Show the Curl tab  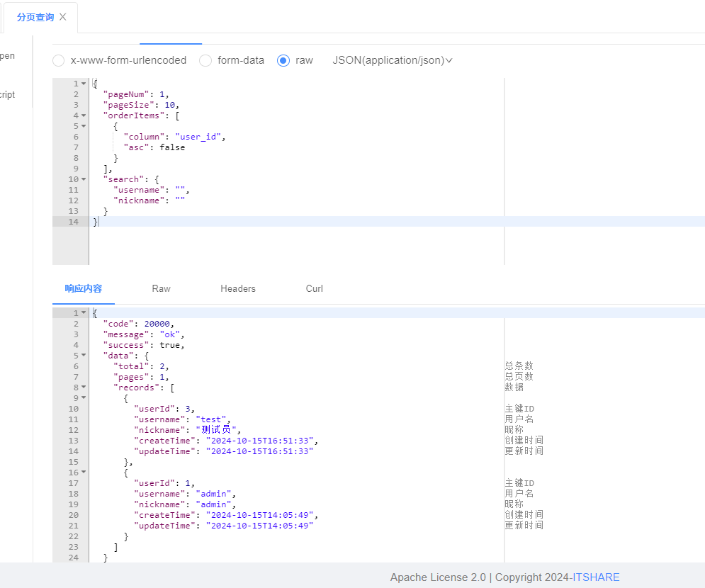pos(314,289)
